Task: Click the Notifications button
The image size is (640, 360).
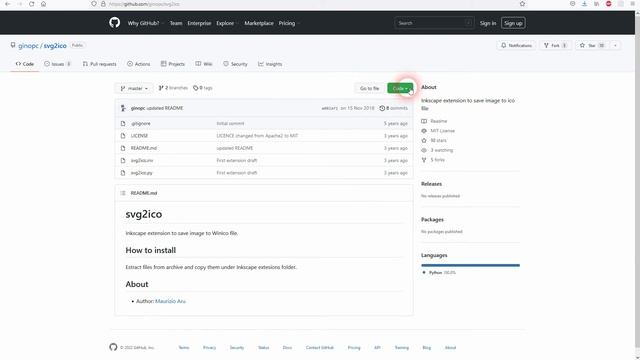Action: pos(516,45)
